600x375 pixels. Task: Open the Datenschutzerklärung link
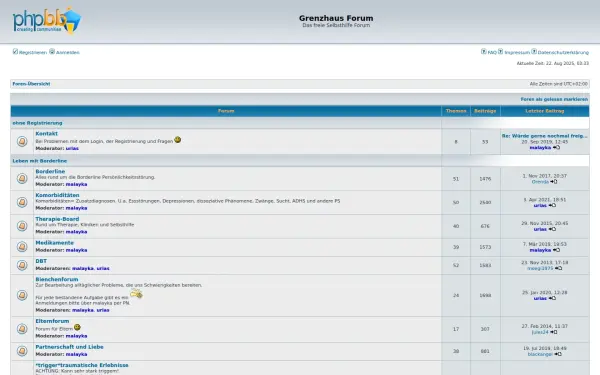coord(563,52)
